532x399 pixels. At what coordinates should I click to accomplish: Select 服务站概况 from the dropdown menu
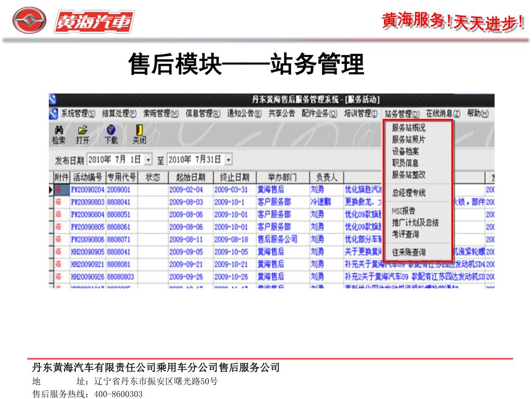tap(408, 128)
